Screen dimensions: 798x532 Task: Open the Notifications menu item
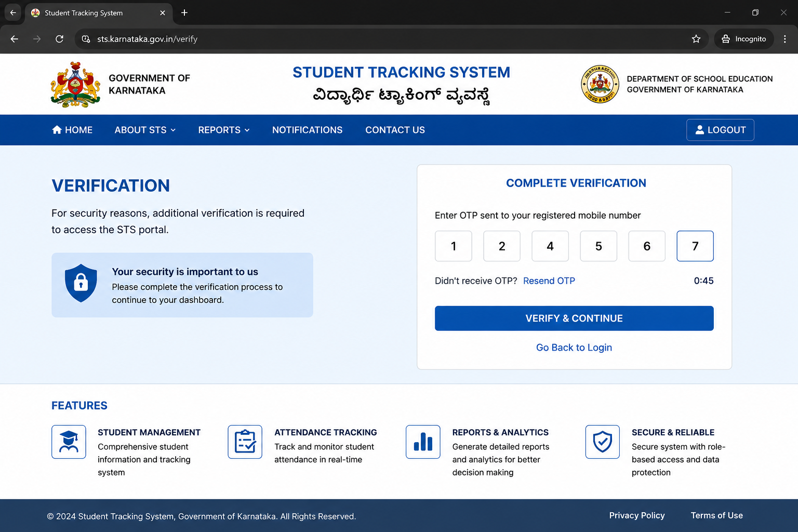(x=308, y=130)
